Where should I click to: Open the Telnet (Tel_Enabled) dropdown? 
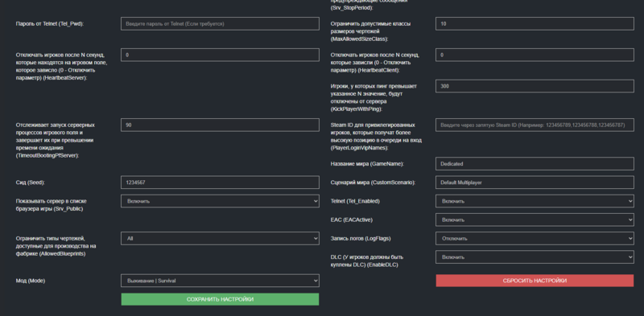point(535,201)
